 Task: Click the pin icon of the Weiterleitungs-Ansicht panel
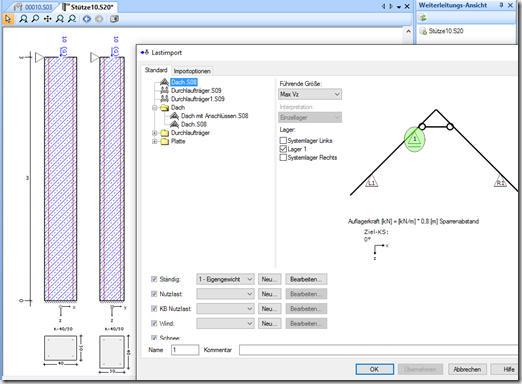point(501,5)
